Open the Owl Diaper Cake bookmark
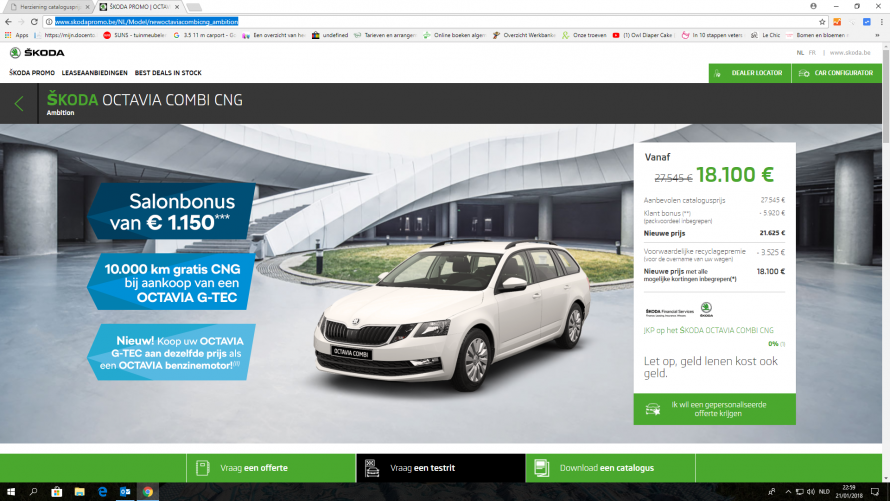The height and width of the screenshot is (501, 890). (643, 35)
